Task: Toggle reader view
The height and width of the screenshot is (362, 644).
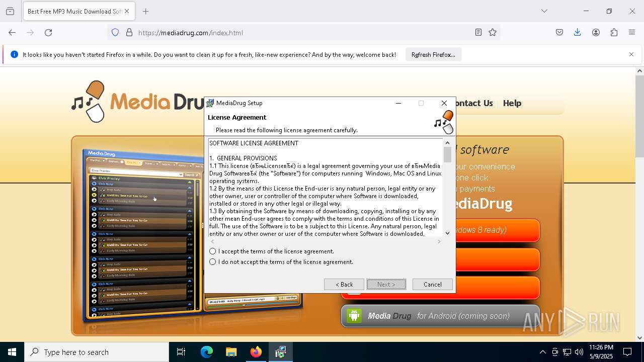Action: click(x=478, y=33)
